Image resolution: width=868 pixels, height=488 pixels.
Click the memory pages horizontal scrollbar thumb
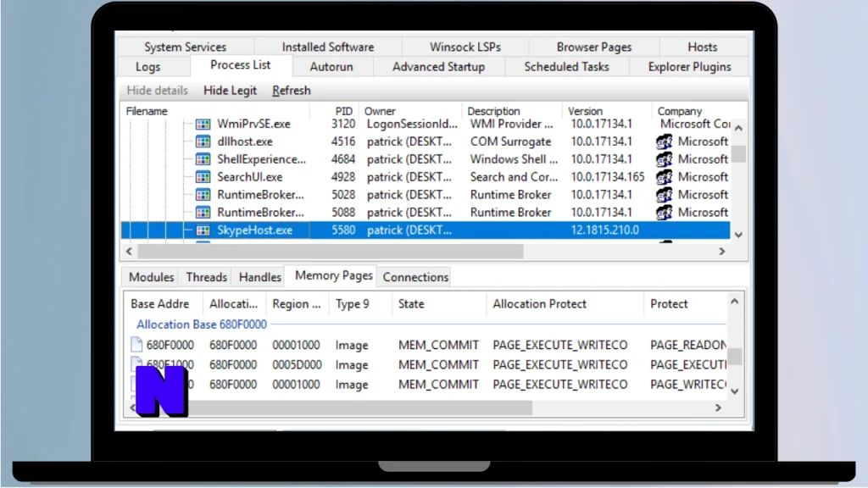click(x=359, y=408)
